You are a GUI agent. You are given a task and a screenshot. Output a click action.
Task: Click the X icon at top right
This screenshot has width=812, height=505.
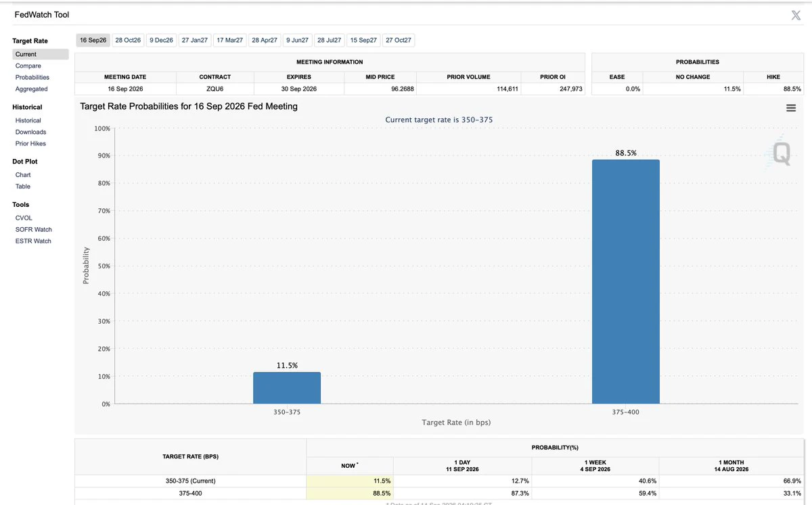[796, 15]
